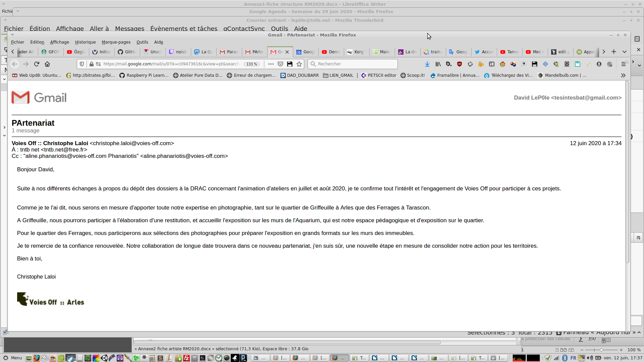Open the library bookshelf icon
Screen dimensions: 644x362
click(438, 64)
